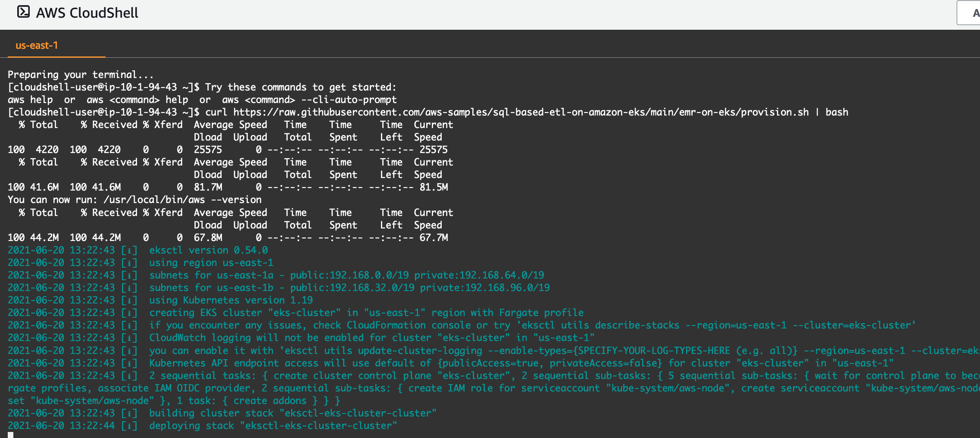The image size is (980, 438).
Task: Click the AWS CloudShell terminal icon
Action: pyautogui.click(x=23, y=12)
